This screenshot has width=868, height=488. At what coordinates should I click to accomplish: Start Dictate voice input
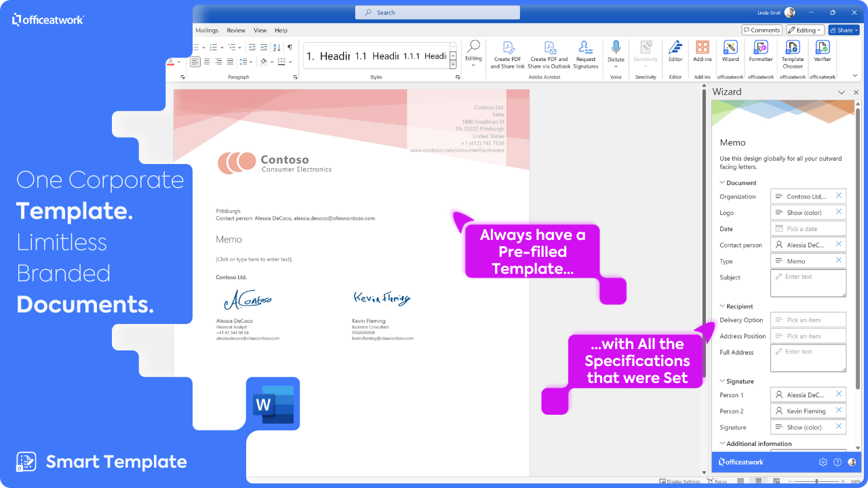[616, 54]
